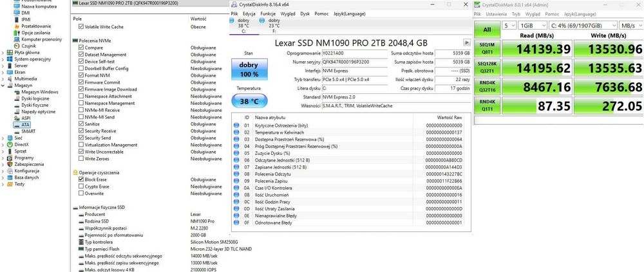This screenshot has width=644, height=272.
Task: Open Edycja menu in CrystalDiskInfo
Action: click(249, 14)
